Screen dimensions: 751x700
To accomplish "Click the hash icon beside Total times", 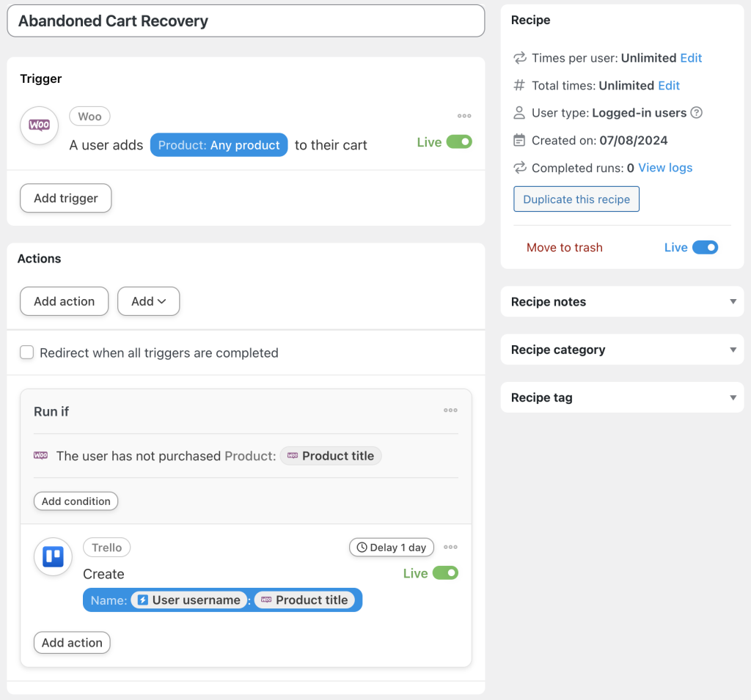I will click(x=519, y=85).
